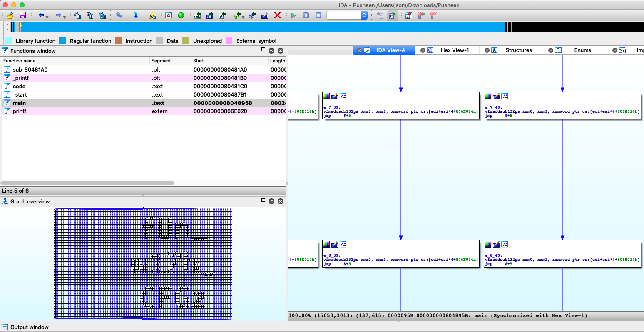644x332 pixels.
Task: Click the red warning triangle icon
Action: pos(168,15)
